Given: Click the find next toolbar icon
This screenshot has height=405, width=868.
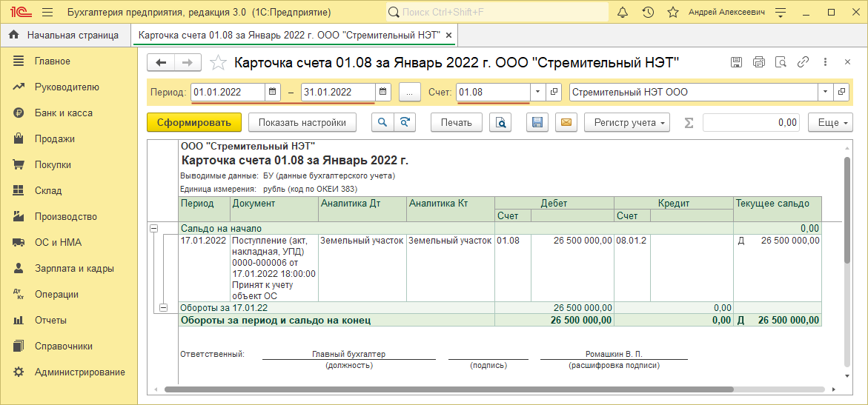Looking at the screenshot, I should click(x=404, y=122).
